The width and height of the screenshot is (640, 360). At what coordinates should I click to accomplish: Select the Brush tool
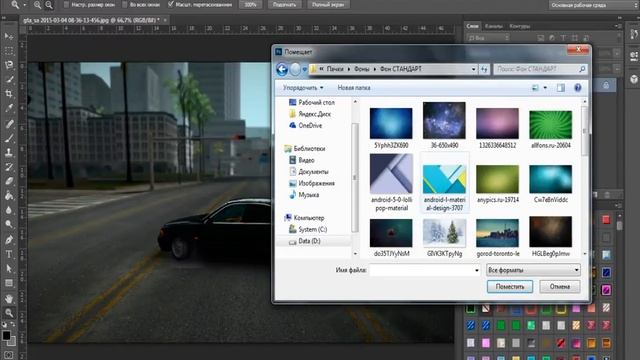pyautogui.click(x=9, y=138)
